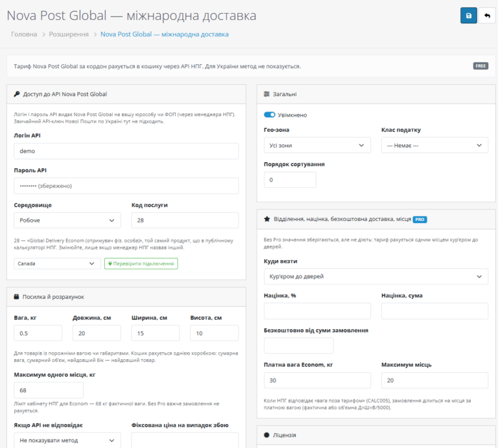Focus the Платна вага Econom field
This screenshot has width=498, height=448.
[317, 380]
